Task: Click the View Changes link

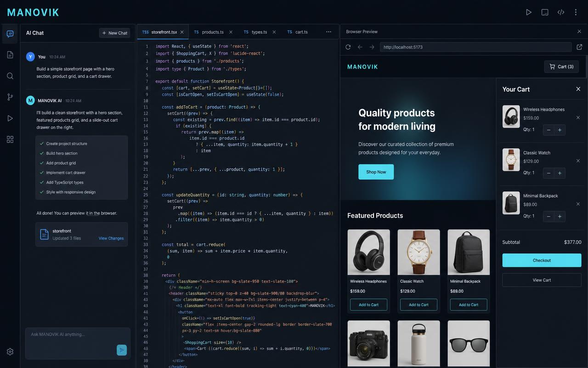Action: pyautogui.click(x=111, y=238)
